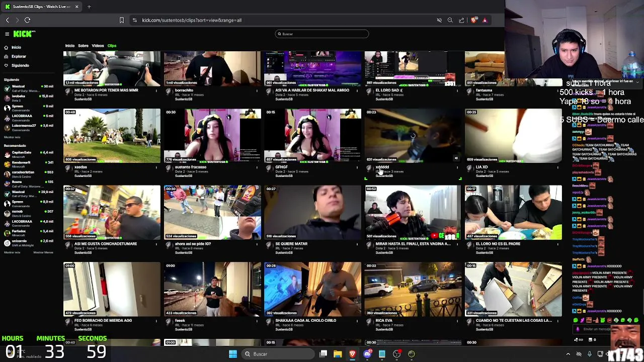Click the Windows taskbar Buscar search box
Viewport: 644px width, 362px height.
point(277,354)
